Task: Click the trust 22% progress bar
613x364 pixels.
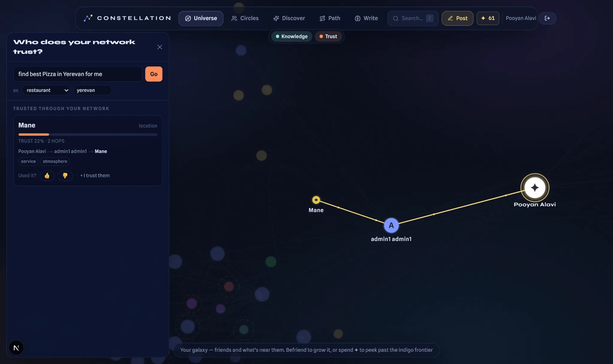Action: click(x=88, y=135)
